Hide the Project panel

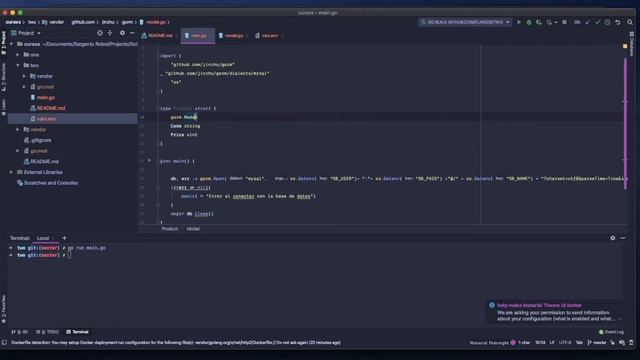tap(132, 33)
